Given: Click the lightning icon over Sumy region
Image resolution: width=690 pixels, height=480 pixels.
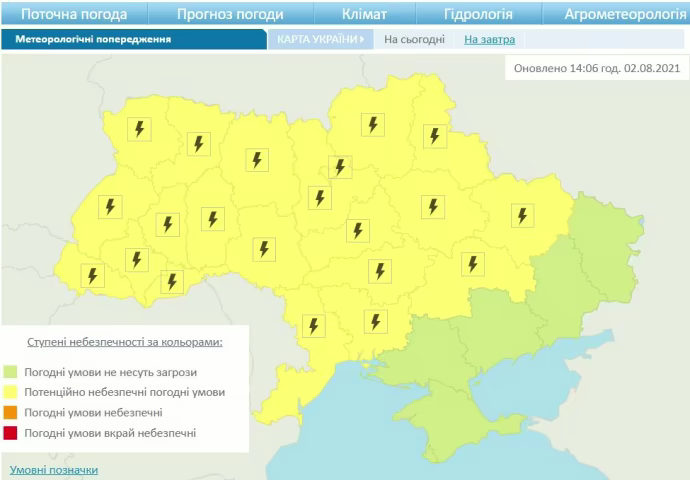Looking at the screenshot, I should [x=434, y=136].
